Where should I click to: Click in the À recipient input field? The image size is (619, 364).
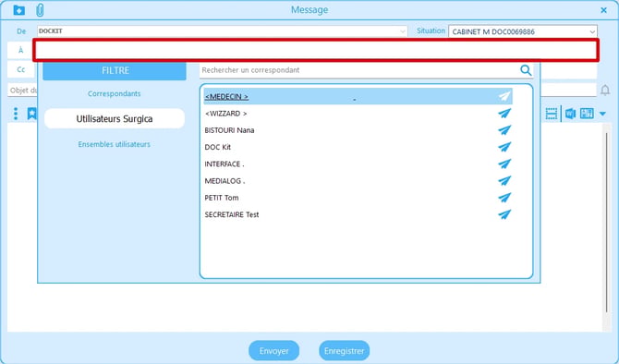click(316, 50)
